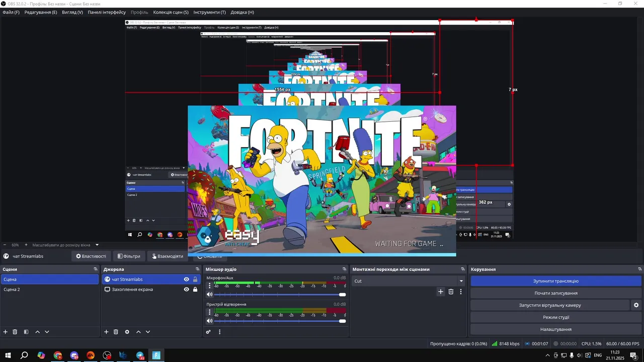Open Мікрофон/Aux three-dot options menu
644x362 pixels.
click(x=210, y=286)
